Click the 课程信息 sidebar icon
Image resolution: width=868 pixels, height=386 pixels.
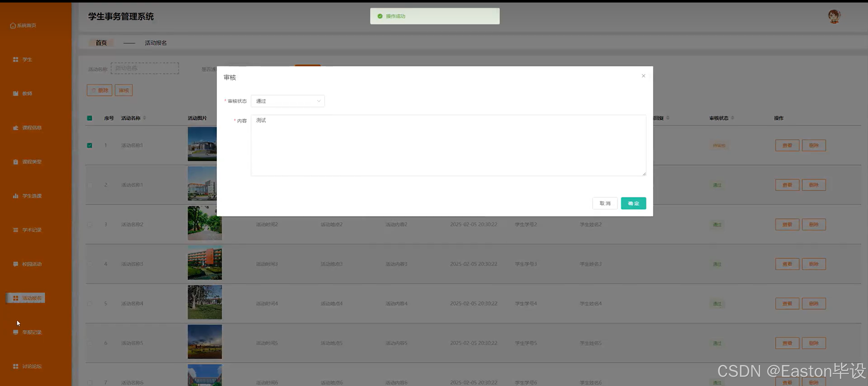click(x=16, y=128)
